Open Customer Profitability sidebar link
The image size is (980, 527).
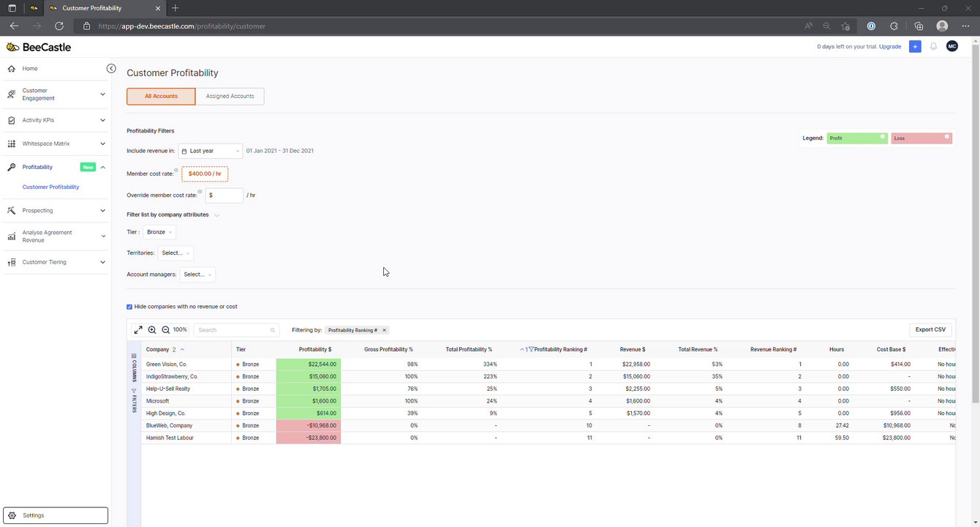point(50,187)
